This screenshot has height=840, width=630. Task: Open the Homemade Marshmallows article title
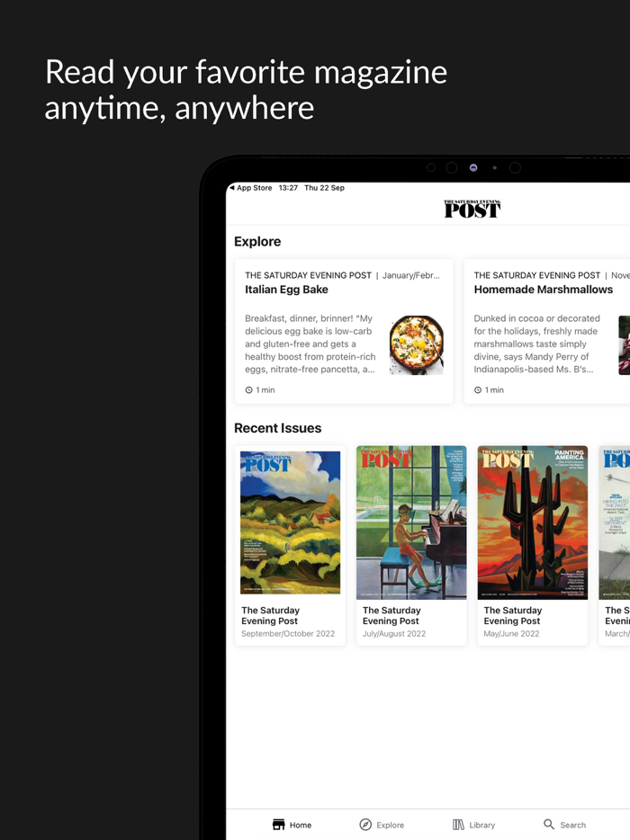pos(543,290)
